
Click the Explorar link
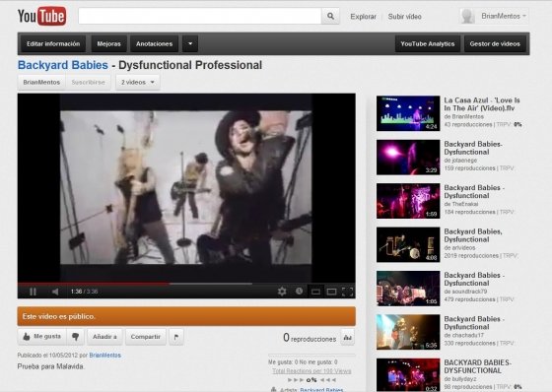point(364,17)
